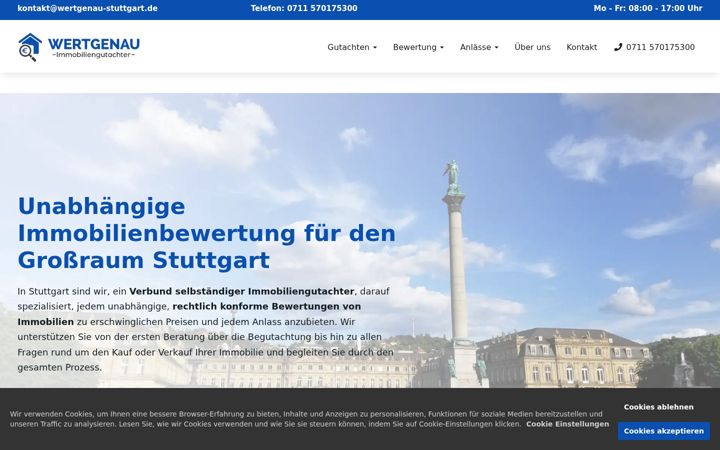Image resolution: width=720 pixels, height=450 pixels.
Task: Click Cookies ablehnen
Action: click(658, 407)
